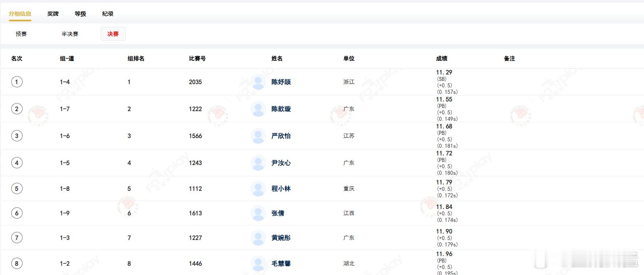Click the 组排名 column header
Viewport: 644px width, 275px height.
click(x=136, y=58)
